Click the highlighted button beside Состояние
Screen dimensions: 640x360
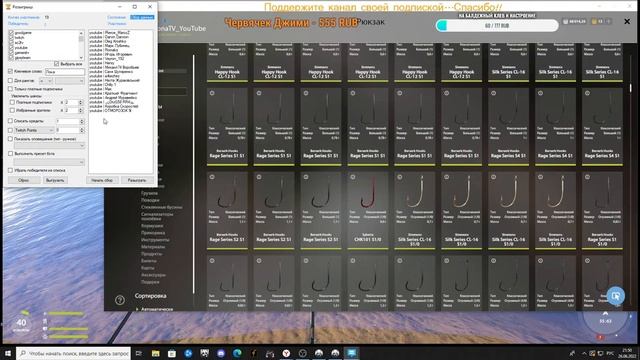[x=142, y=18]
